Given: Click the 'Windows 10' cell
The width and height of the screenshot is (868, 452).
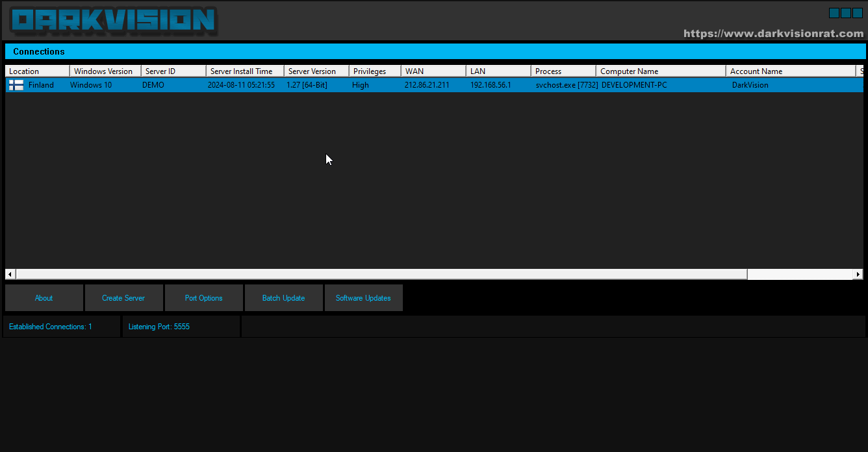Looking at the screenshot, I should 91,85.
